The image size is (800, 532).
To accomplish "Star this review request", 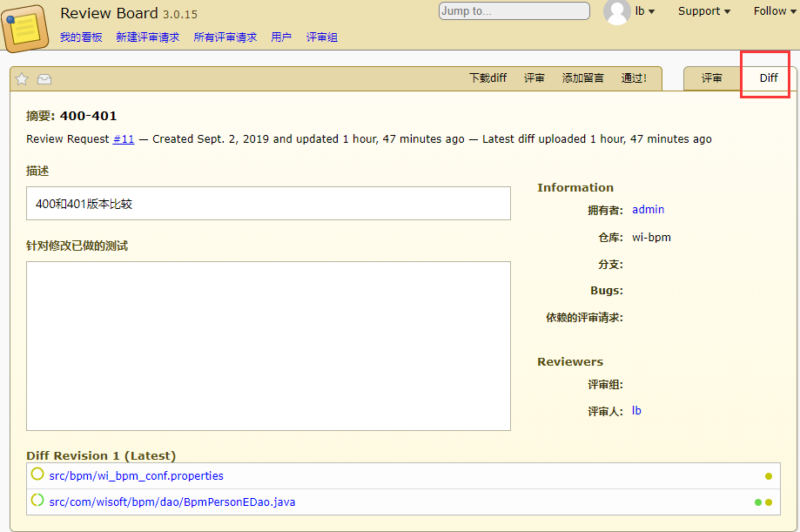I will tap(22, 79).
